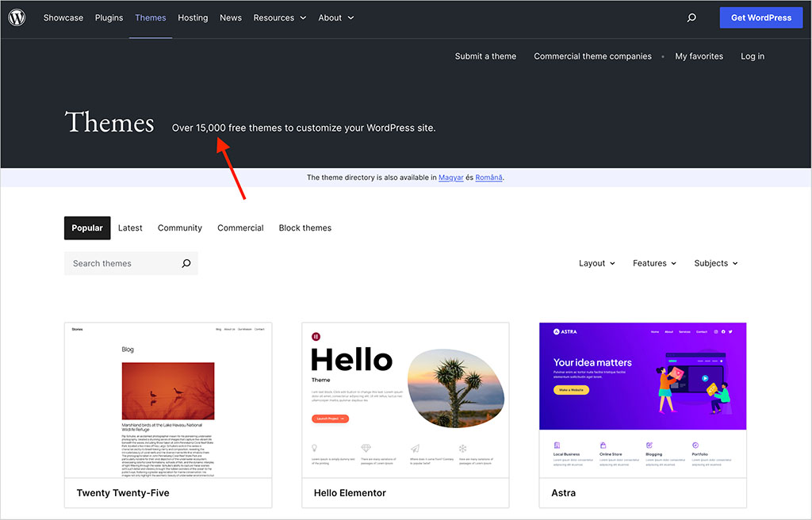
Task: Select the Themes navigation item
Action: pos(151,17)
